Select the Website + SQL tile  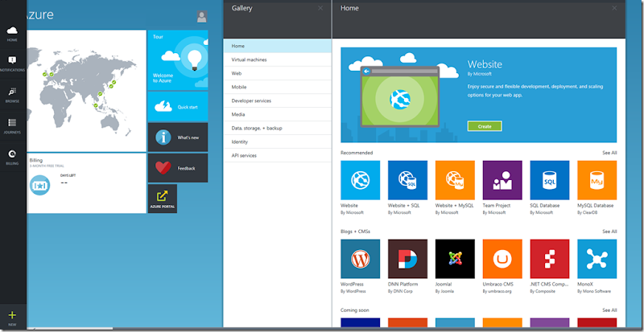407,180
